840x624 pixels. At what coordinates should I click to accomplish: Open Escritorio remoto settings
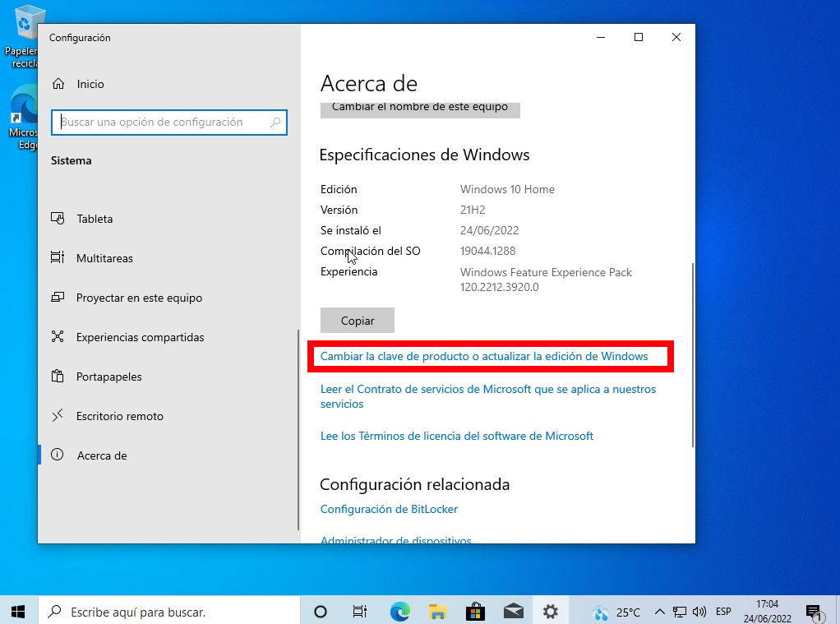(119, 416)
